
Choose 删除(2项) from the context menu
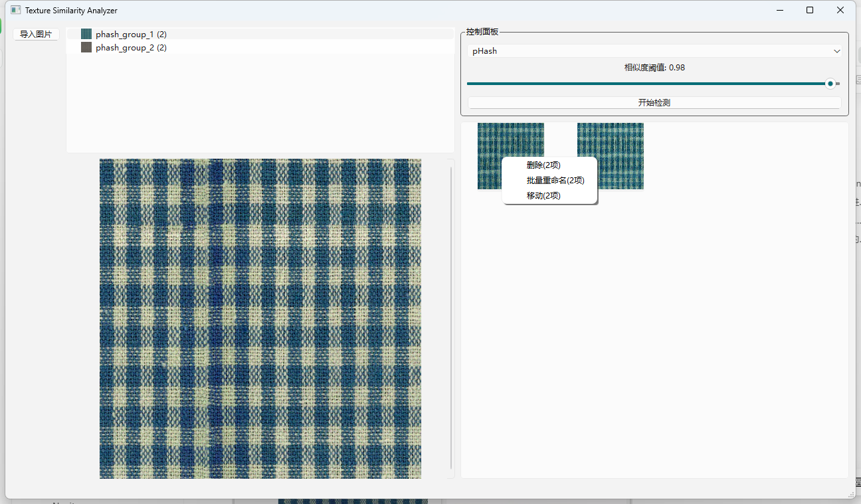coord(543,165)
